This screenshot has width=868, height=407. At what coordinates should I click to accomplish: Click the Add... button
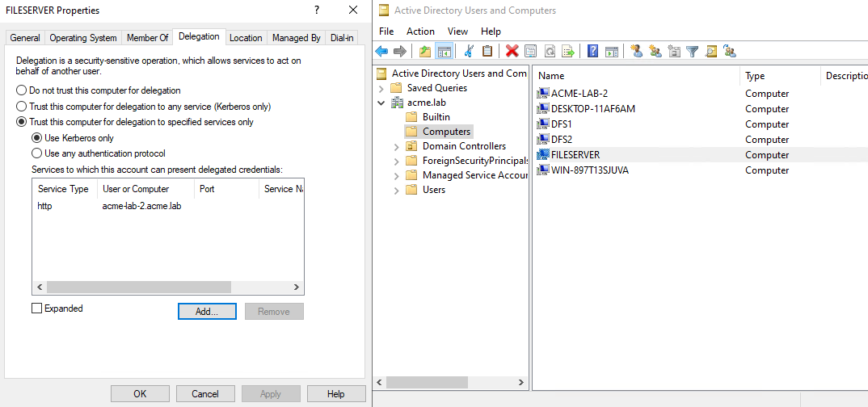coord(207,312)
